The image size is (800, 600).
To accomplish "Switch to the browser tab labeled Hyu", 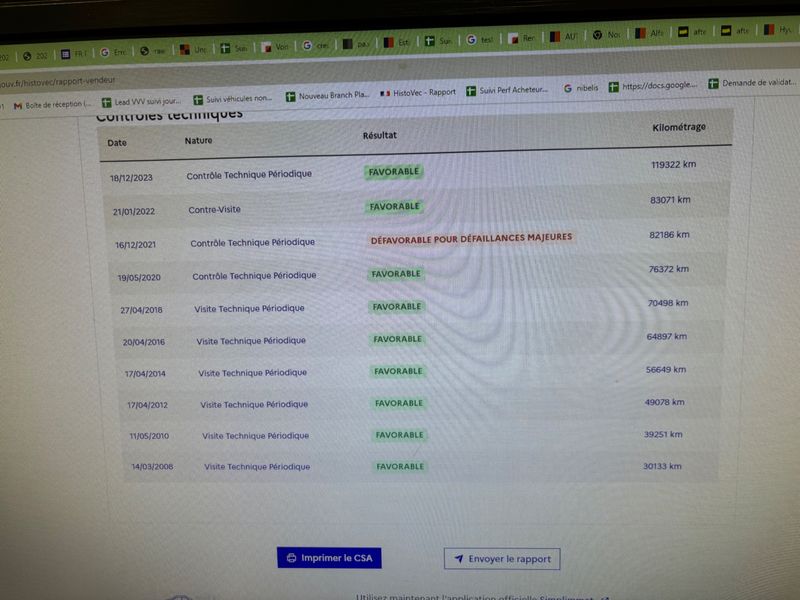I will 777,30.
